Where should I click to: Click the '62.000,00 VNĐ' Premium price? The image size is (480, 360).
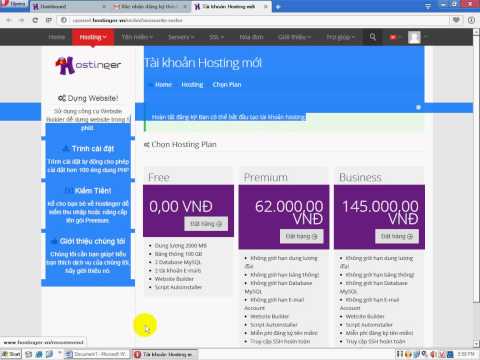click(x=289, y=212)
